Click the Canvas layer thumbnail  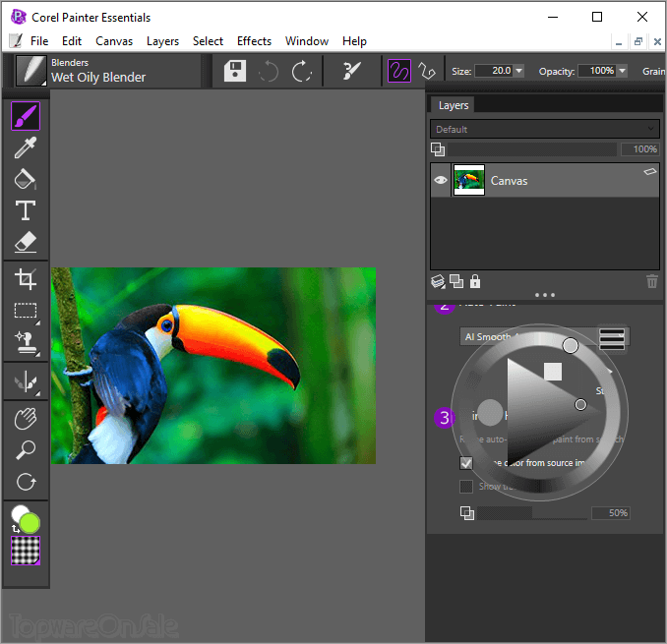(469, 180)
